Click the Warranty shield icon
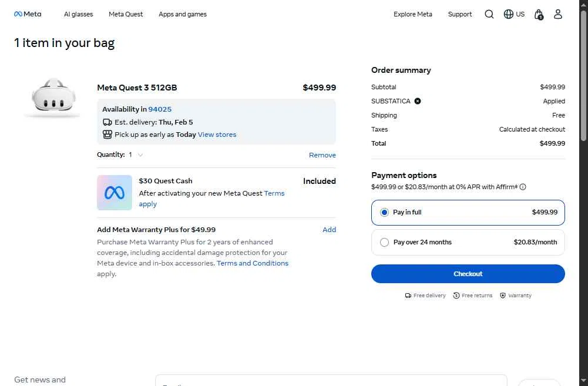588x386 pixels. [x=502, y=296]
